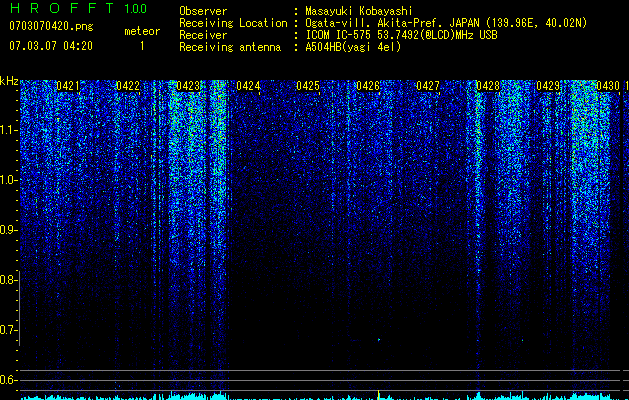Select the version number 1.00
Screen dimensions: 629x400
tap(135, 9)
